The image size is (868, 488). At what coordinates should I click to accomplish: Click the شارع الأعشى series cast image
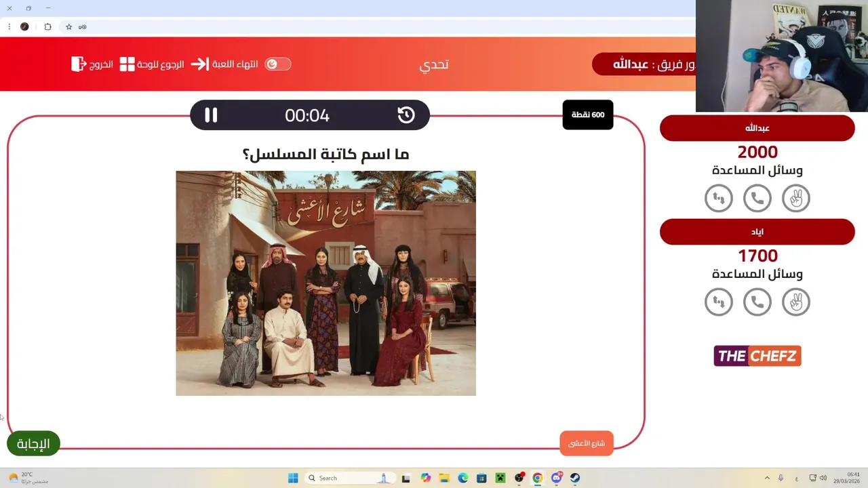[325, 283]
